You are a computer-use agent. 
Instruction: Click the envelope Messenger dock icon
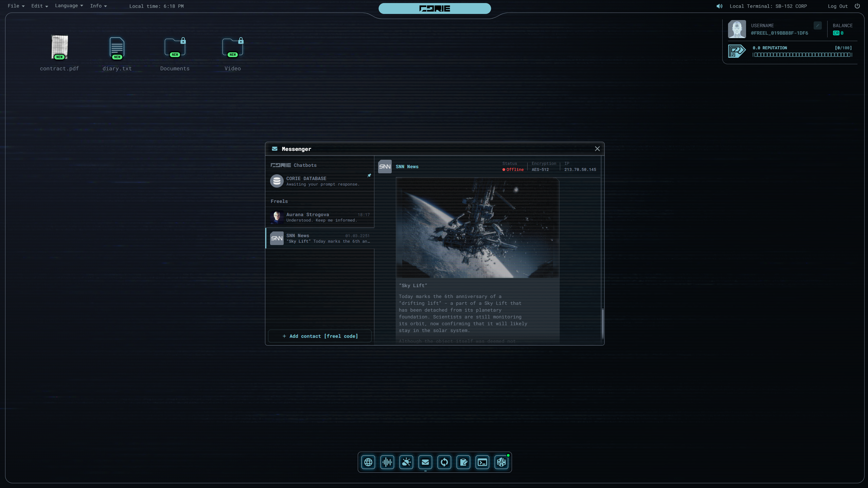point(425,462)
